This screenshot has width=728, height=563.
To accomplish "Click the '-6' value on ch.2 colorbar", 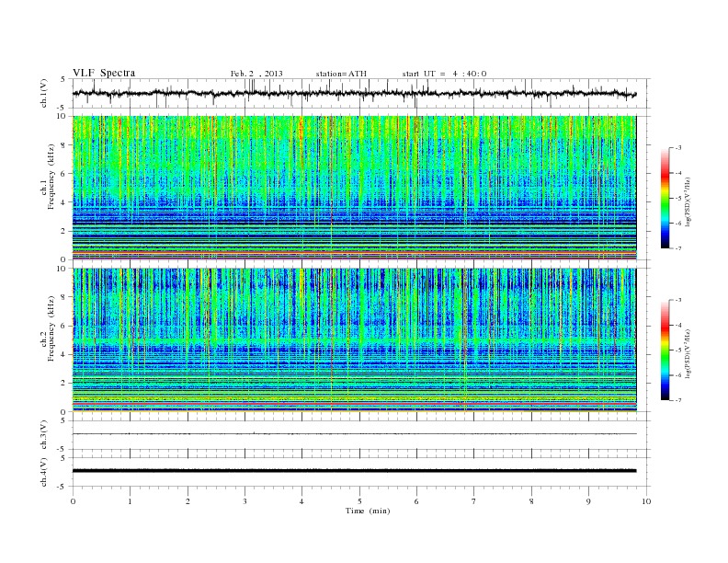I will 677,375.
